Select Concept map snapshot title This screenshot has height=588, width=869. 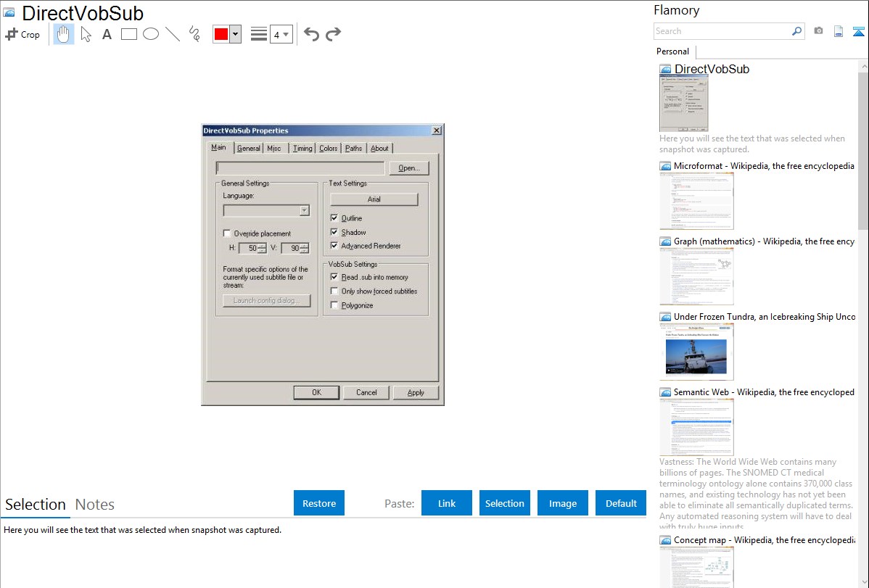764,539
